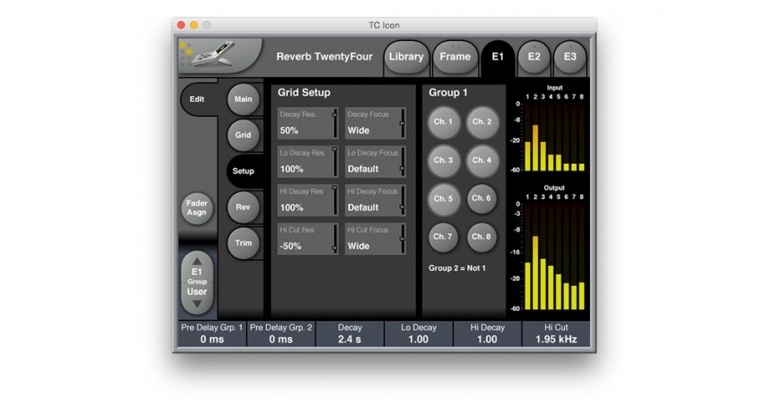Select the E2 engine tab
Image resolution: width=770 pixels, height=418 pixels.
pyautogui.click(x=534, y=57)
